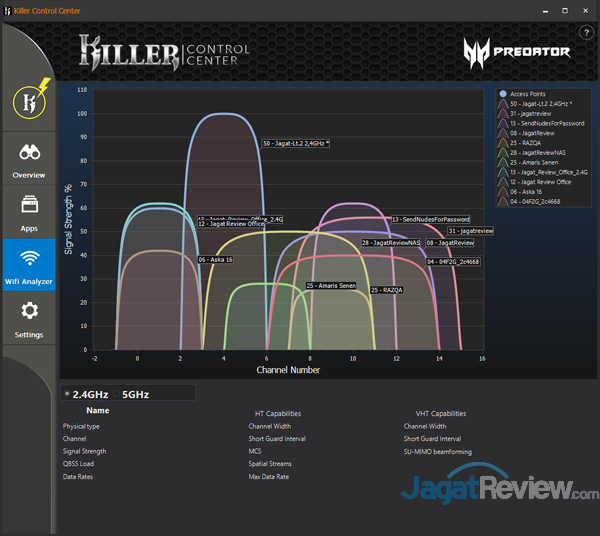Click chart label 04 - 04F2G_2c4668
Screen dimensions: 600x536
point(453,262)
